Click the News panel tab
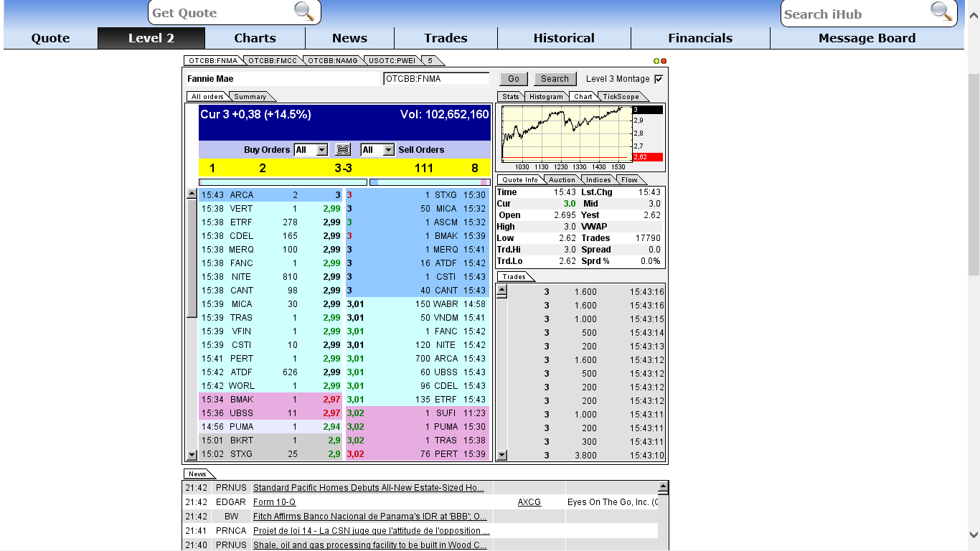Screen dimensions: 980x551 [x=197, y=474]
